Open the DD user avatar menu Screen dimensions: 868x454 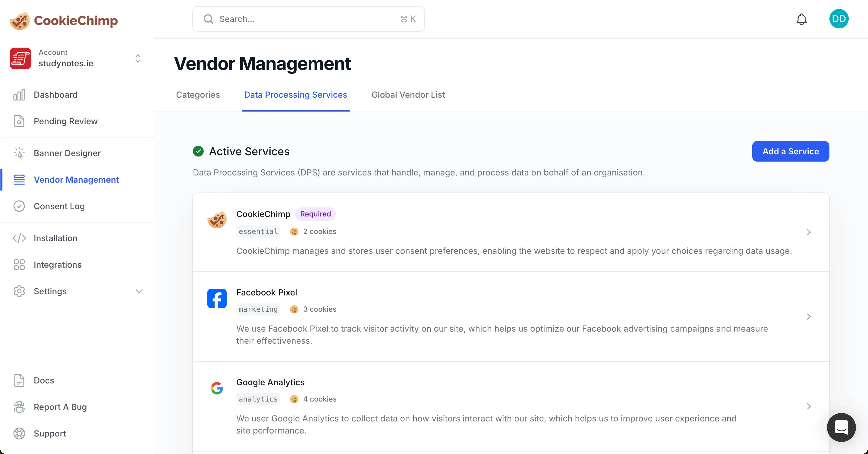pos(838,19)
